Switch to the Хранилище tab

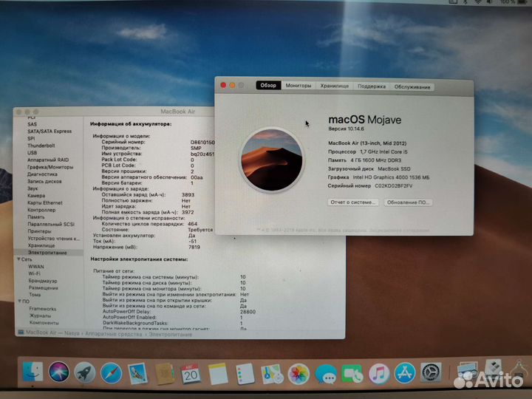click(334, 86)
